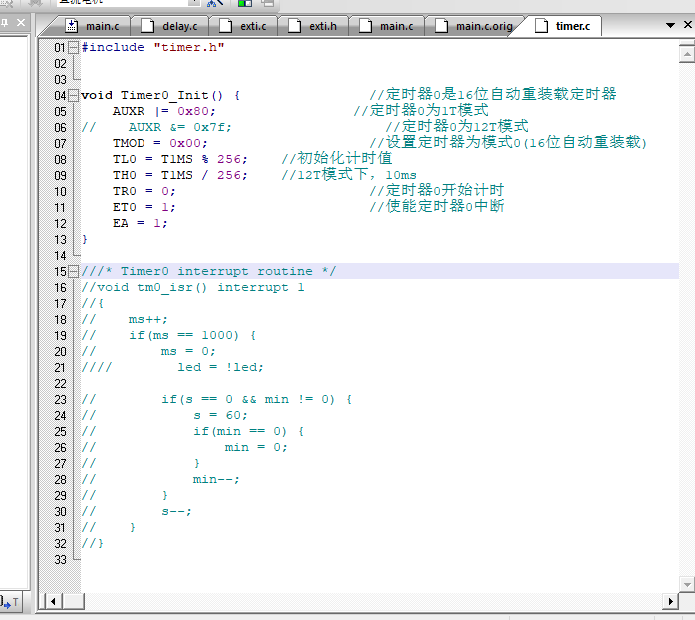Open the editor tab list dropdown arrow
The height and width of the screenshot is (620, 695).
point(670,25)
